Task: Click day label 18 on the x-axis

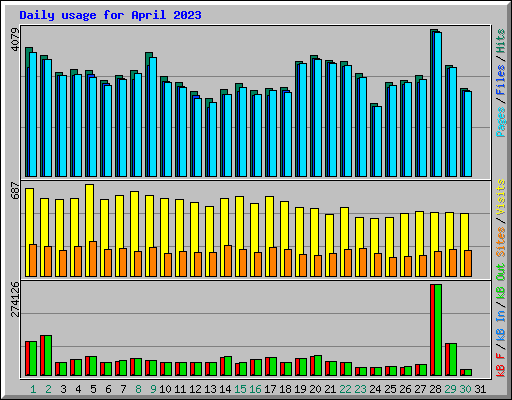Action: pos(285,389)
